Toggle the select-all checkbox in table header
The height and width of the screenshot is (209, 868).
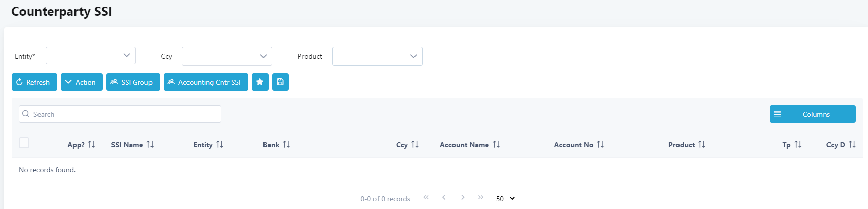(24, 143)
